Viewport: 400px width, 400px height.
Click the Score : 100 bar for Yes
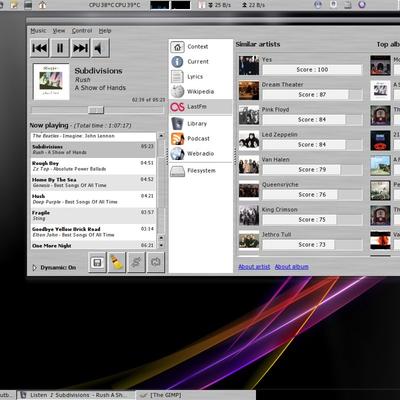[x=312, y=70]
